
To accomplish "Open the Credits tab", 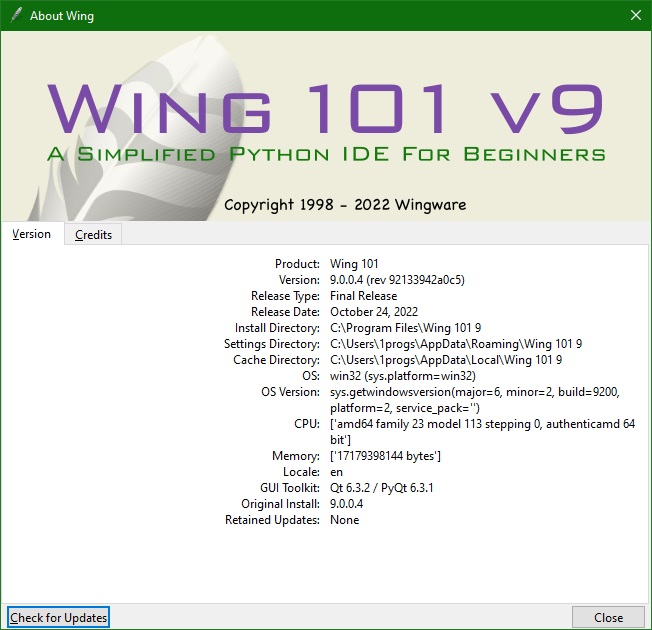I will coord(93,235).
